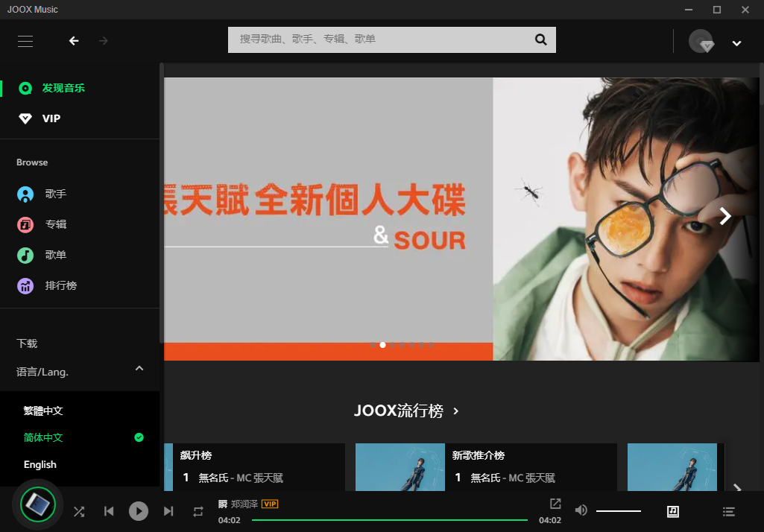Click the share/open external icon
The height and width of the screenshot is (532, 764).
coord(555,504)
